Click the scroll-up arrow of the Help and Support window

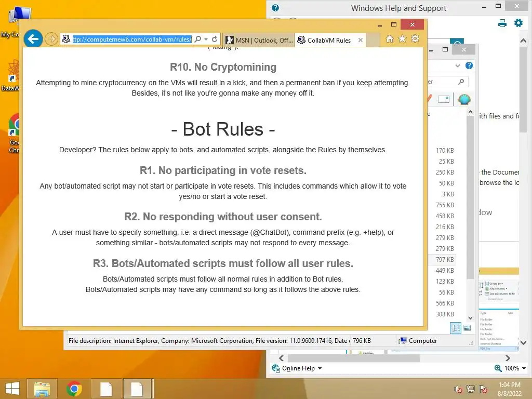(x=523, y=41)
